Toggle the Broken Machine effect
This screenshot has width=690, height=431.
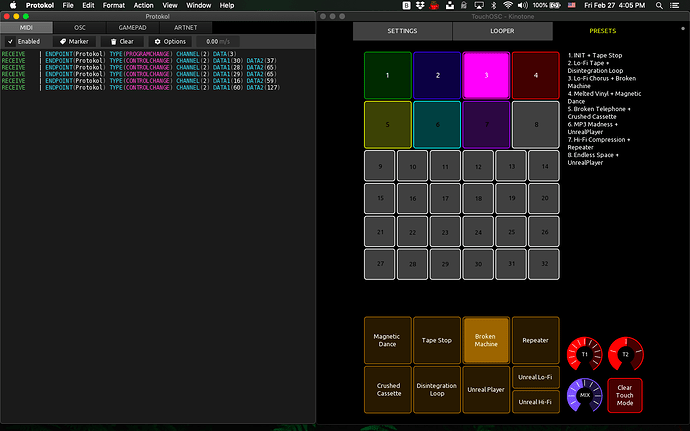click(486, 340)
